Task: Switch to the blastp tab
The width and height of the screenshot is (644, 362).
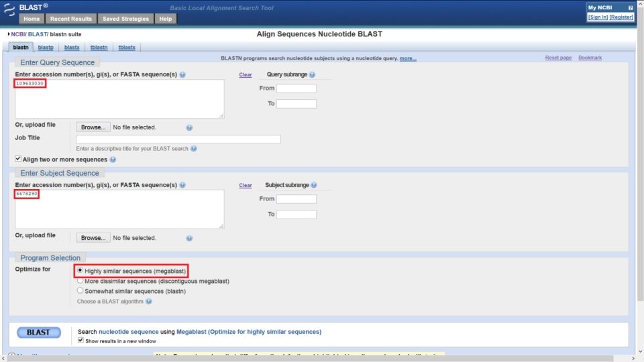Action: pos(46,48)
